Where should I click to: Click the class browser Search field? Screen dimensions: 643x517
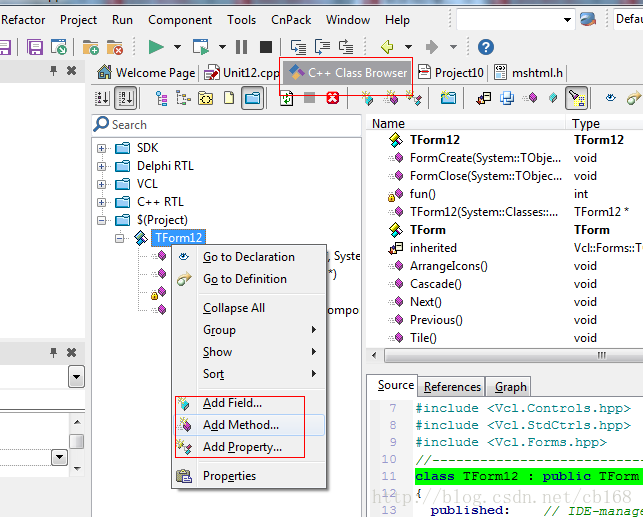click(x=226, y=125)
